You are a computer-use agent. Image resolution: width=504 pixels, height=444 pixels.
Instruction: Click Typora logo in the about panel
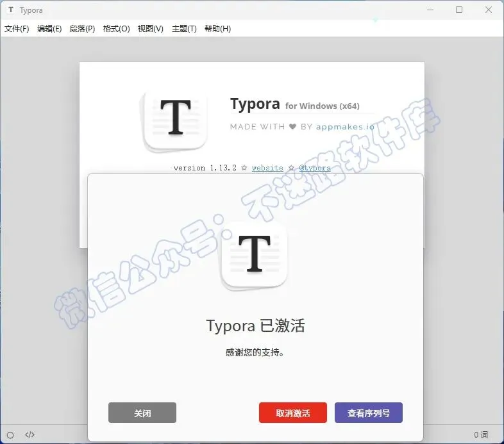tap(175, 122)
